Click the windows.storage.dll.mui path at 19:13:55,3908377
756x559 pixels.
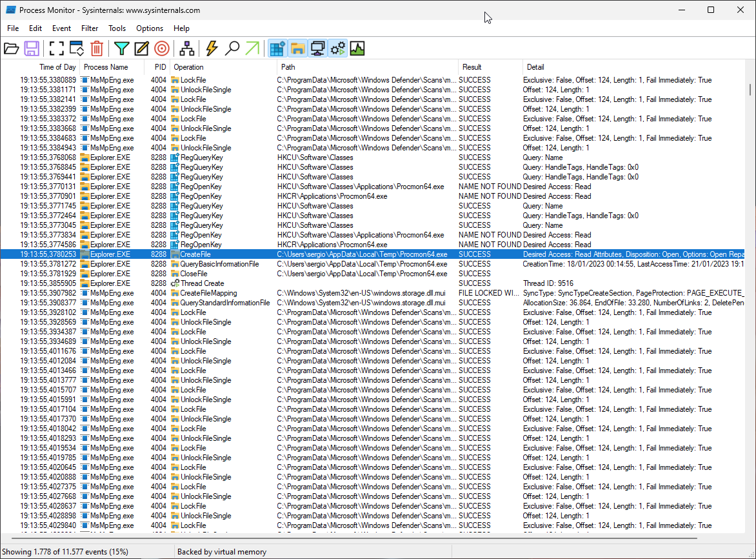(361, 302)
